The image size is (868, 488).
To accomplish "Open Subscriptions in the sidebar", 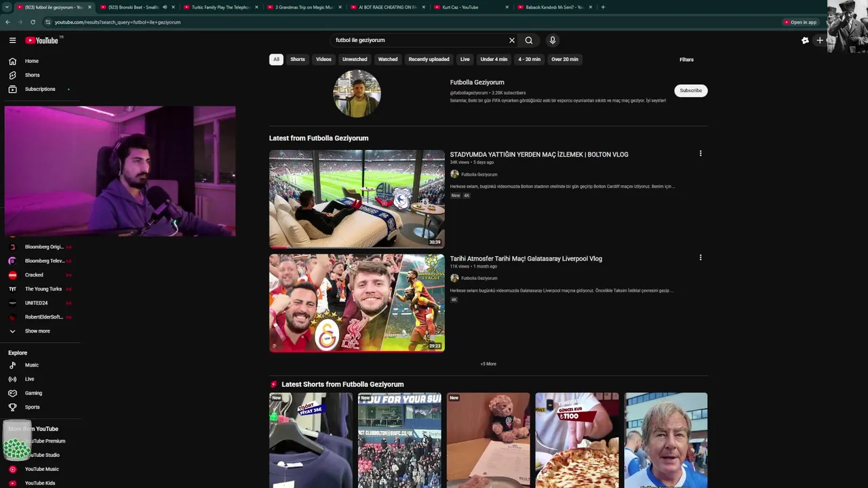I will click(41, 89).
